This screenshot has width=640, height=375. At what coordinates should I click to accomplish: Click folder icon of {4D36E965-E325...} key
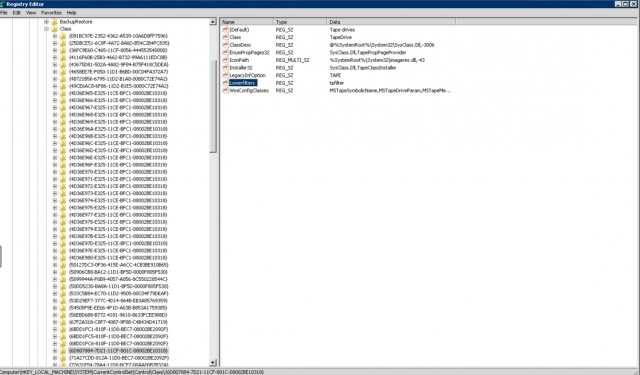[63, 93]
